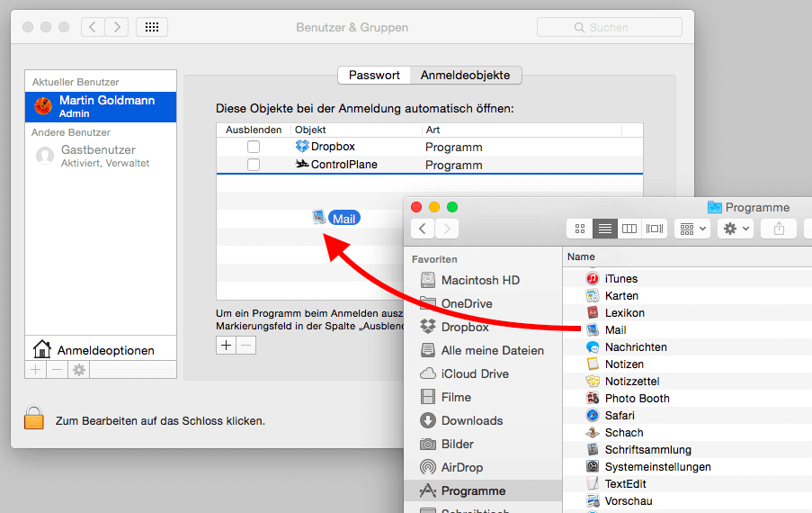Select Mail in the Programme list

coord(687,330)
